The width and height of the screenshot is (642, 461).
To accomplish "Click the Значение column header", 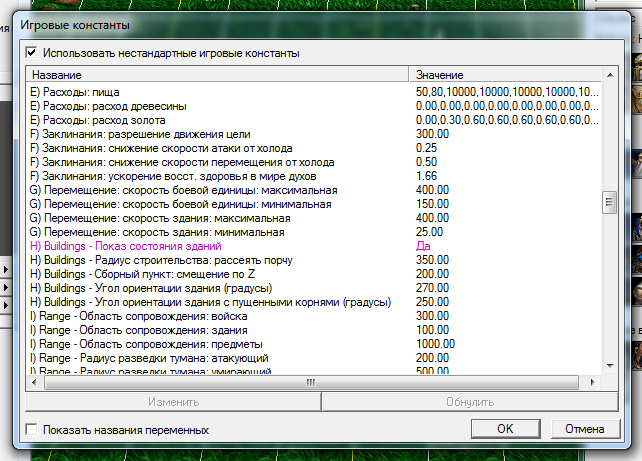I will click(506, 75).
